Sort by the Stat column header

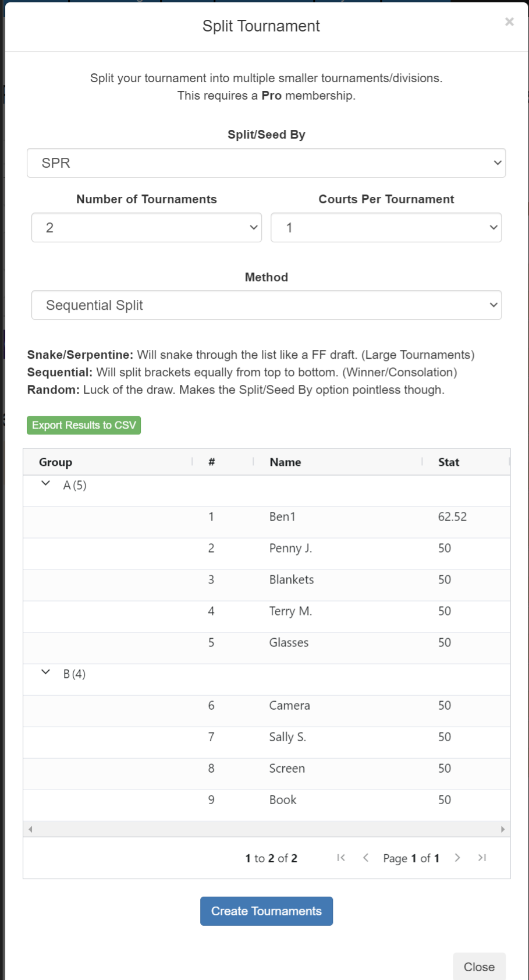[x=449, y=462]
